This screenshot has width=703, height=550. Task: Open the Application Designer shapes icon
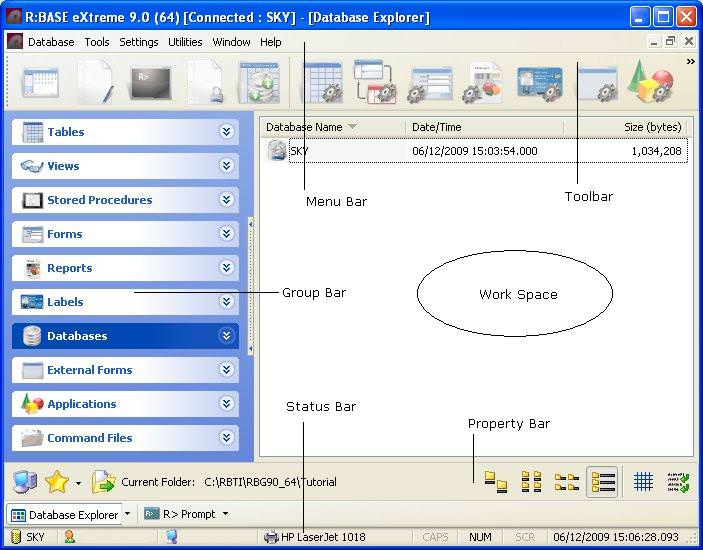click(x=651, y=82)
